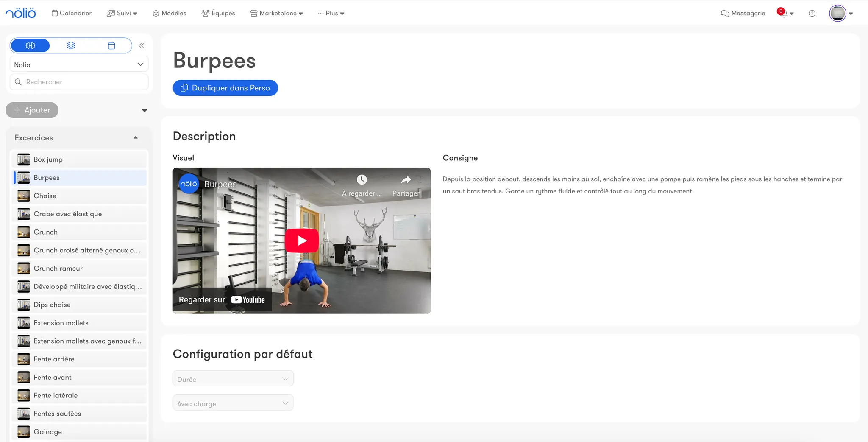The height and width of the screenshot is (442, 868).
Task: Select Box jump exercise
Action: pyautogui.click(x=80, y=159)
